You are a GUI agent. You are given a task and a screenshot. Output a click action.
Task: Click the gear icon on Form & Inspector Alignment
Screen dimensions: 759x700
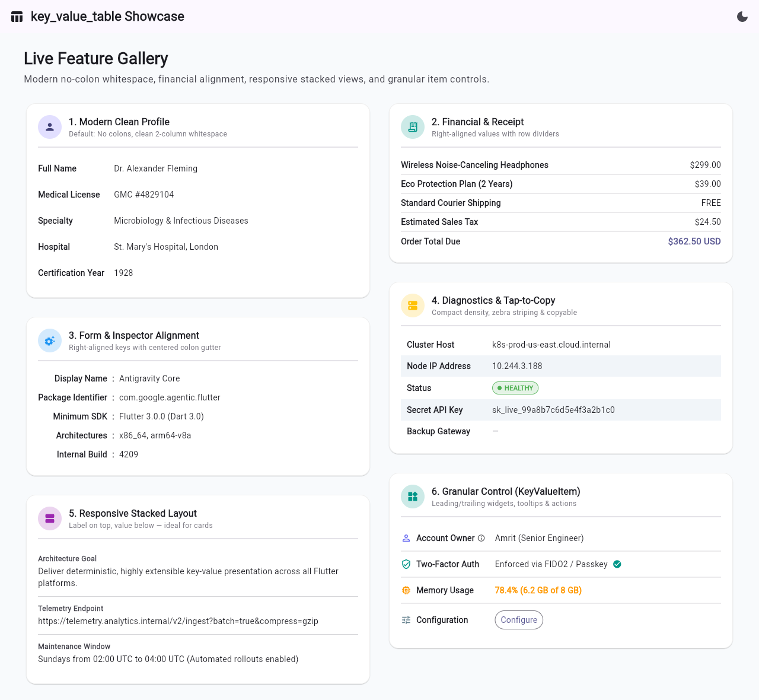click(50, 341)
